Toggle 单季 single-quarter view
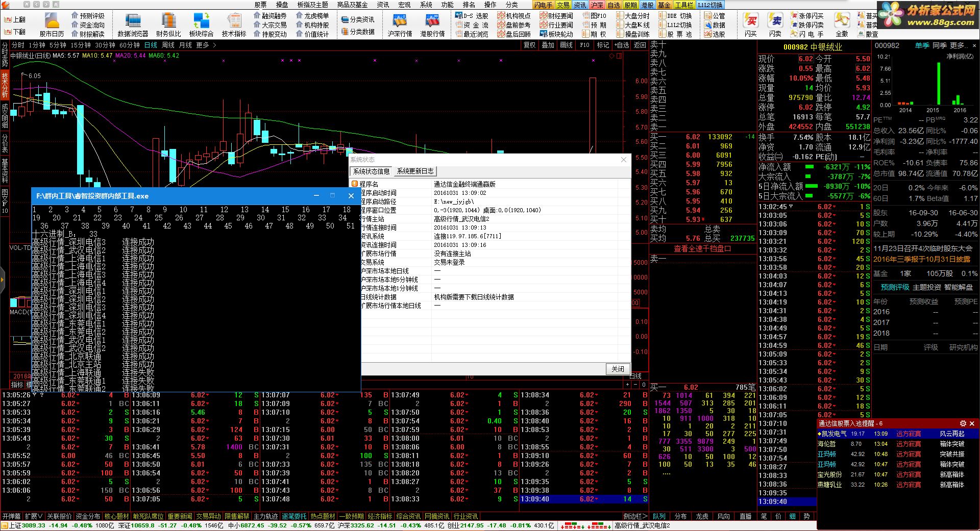980x531 pixels. click(x=922, y=45)
